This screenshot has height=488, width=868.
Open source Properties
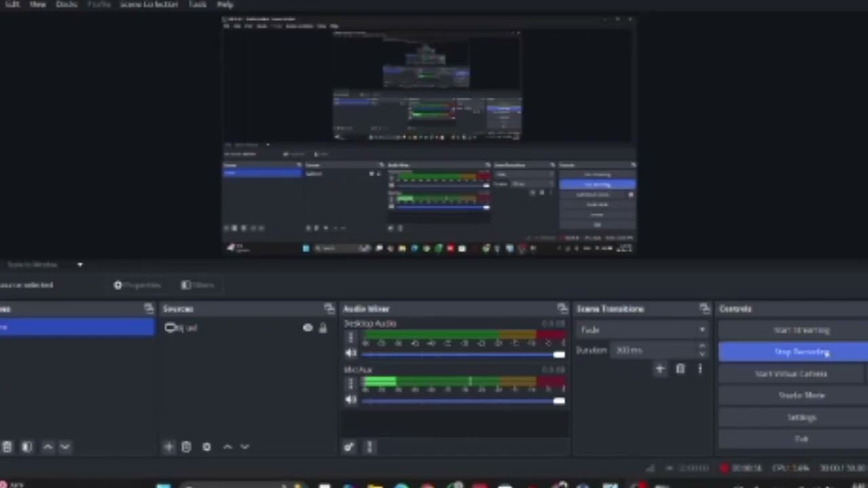coord(138,285)
